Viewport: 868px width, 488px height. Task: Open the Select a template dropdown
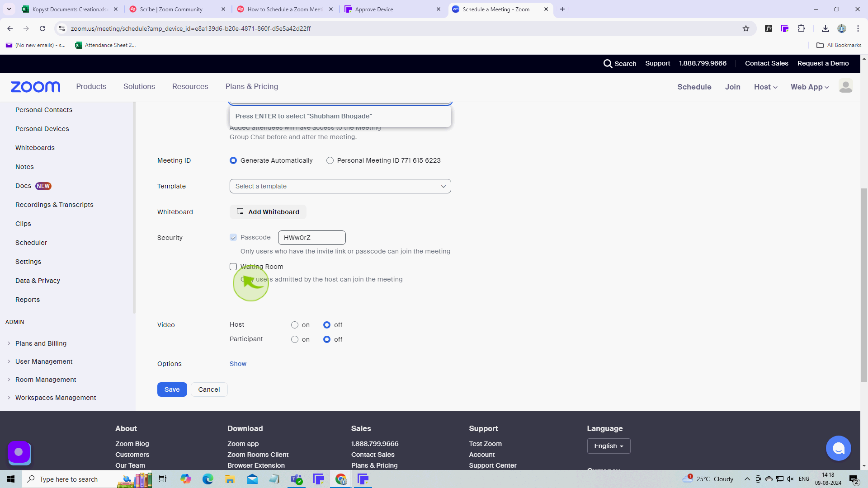[340, 186]
